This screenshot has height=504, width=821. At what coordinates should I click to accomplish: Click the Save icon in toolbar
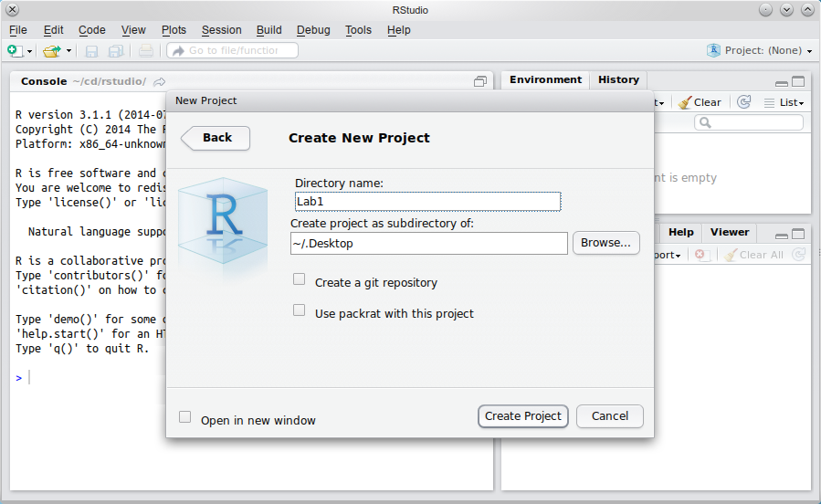(91, 51)
